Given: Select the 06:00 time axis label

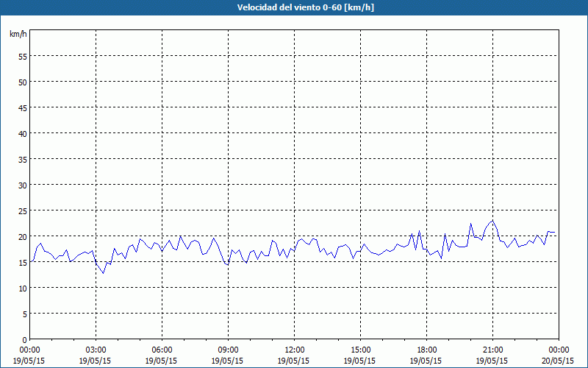Looking at the screenshot, I should click(x=162, y=350).
